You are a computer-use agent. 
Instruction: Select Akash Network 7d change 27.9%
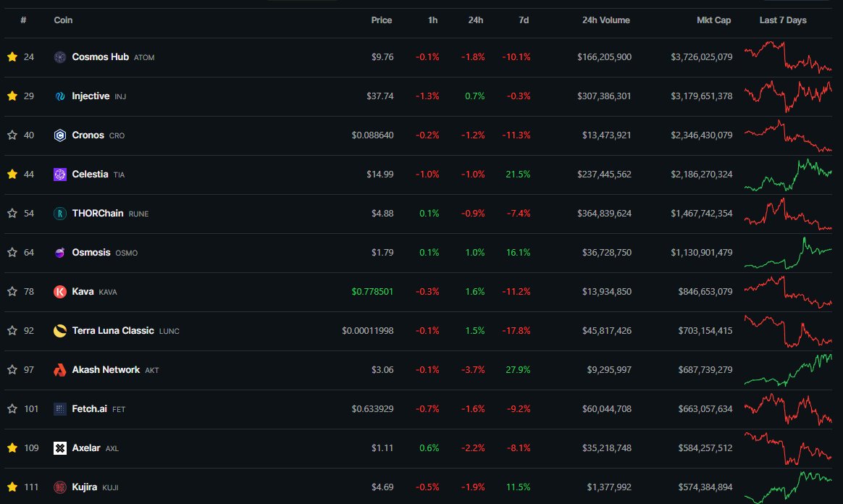[519, 369]
